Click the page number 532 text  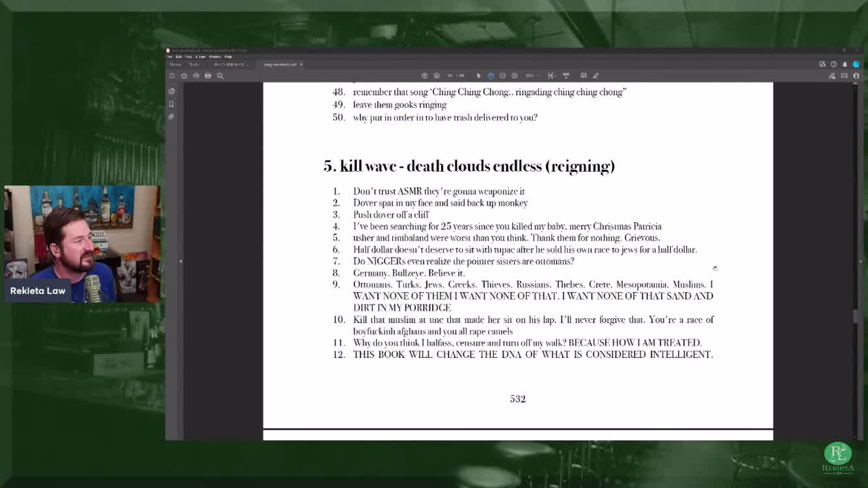pyautogui.click(x=517, y=399)
